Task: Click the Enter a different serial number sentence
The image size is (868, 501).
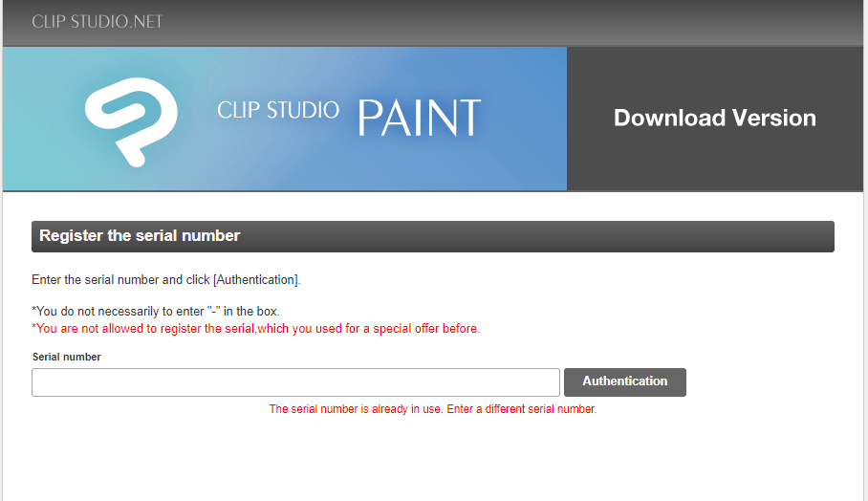Action: tap(521, 409)
